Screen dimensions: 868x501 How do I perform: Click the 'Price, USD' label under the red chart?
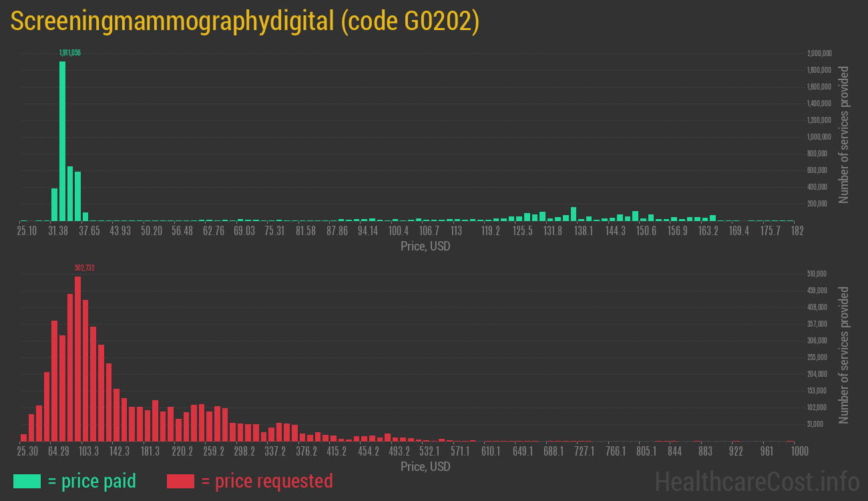coord(425,467)
